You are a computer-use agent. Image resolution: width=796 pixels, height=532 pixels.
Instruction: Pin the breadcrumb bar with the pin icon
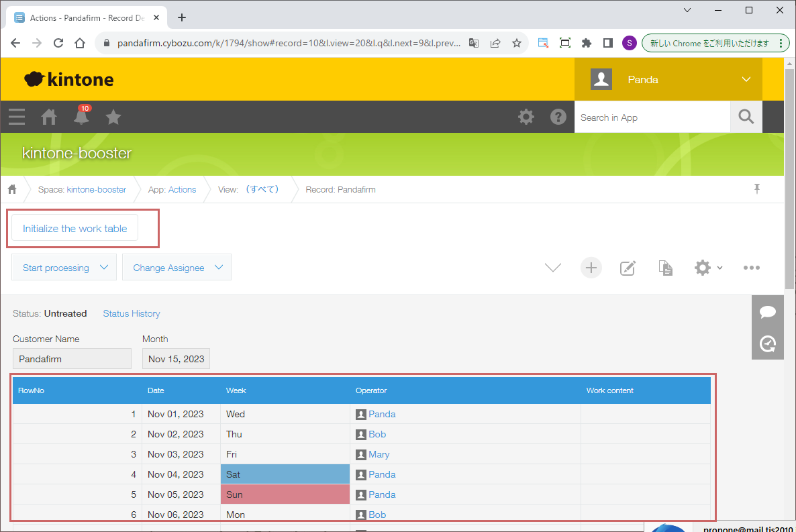coord(757,189)
